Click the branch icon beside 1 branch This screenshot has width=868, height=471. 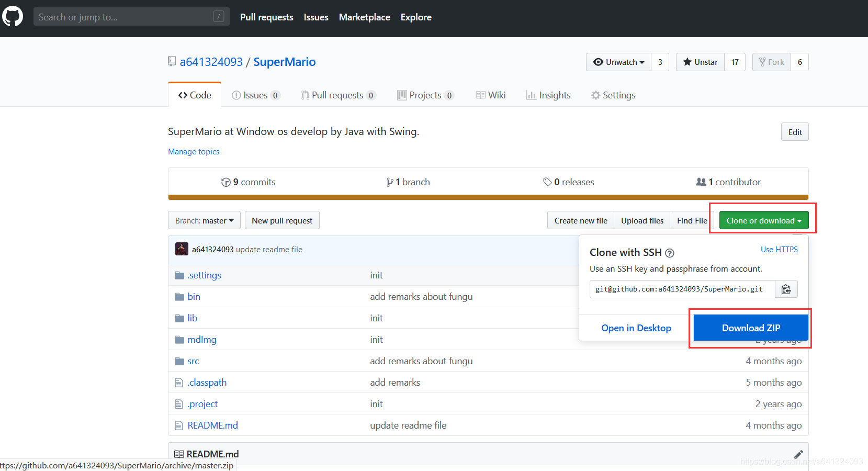click(390, 182)
